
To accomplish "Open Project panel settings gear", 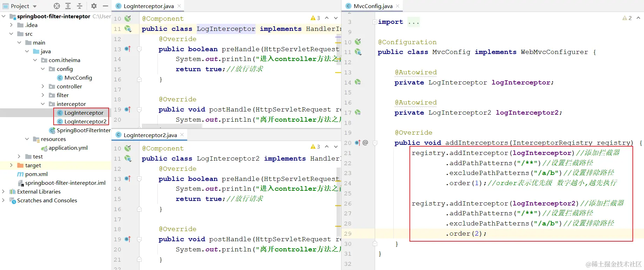I will coord(94,6).
